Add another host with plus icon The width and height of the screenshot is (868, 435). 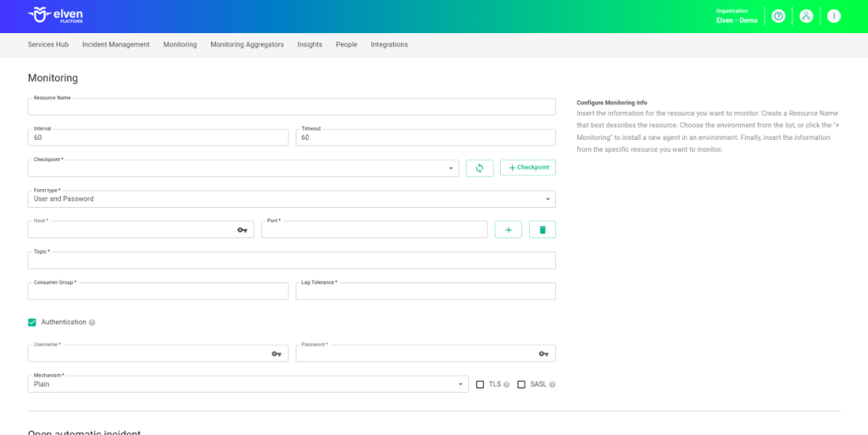[508, 230]
